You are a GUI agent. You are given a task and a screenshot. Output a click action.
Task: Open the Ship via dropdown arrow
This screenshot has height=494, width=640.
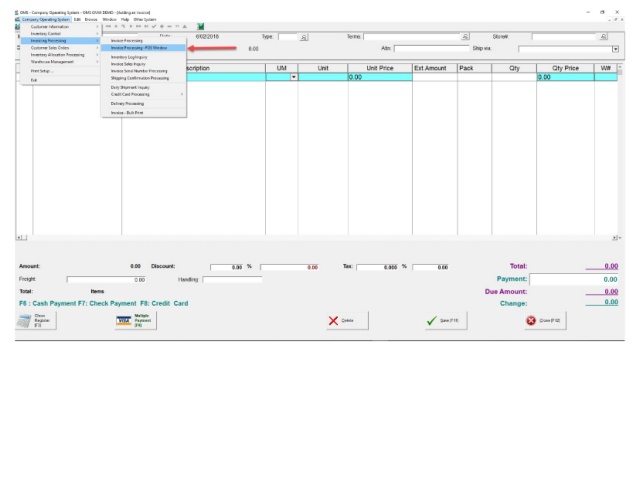coord(615,49)
